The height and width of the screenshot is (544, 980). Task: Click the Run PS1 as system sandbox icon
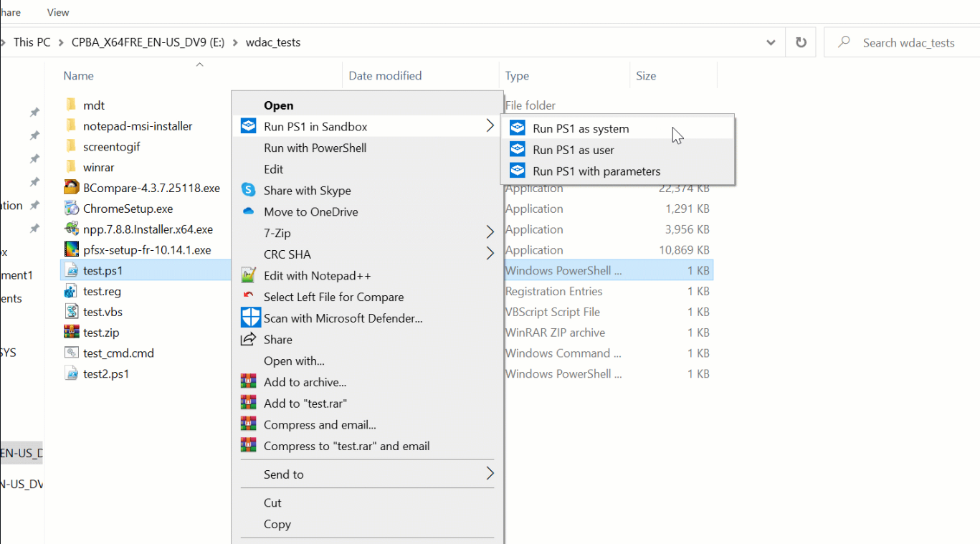(517, 128)
